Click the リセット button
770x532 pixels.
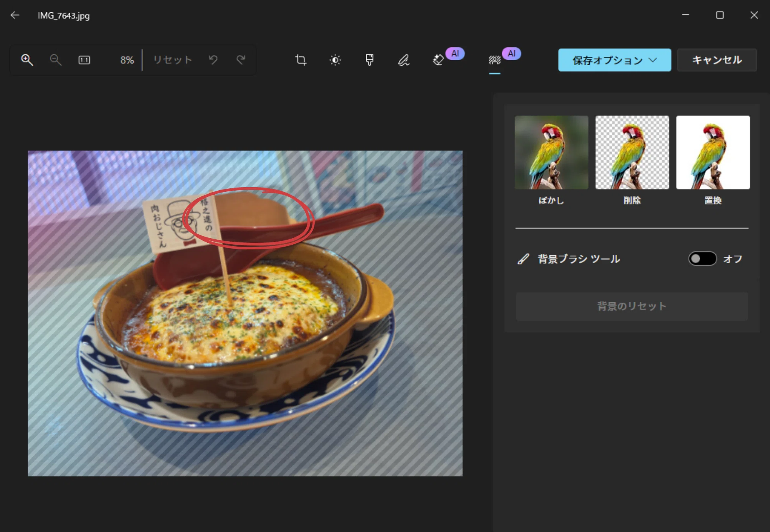point(172,60)
